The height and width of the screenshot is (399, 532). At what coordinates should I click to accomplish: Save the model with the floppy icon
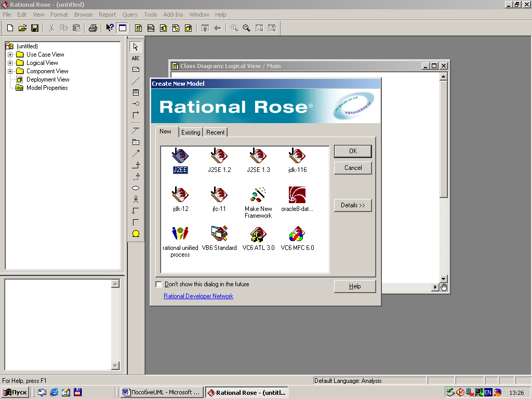pos(35,28)
